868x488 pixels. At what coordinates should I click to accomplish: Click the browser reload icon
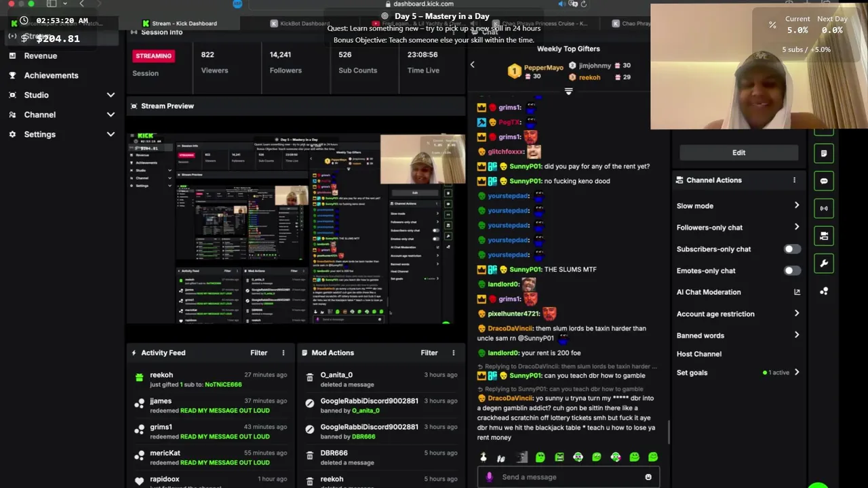pyautogui.click(x=583, y=4)
